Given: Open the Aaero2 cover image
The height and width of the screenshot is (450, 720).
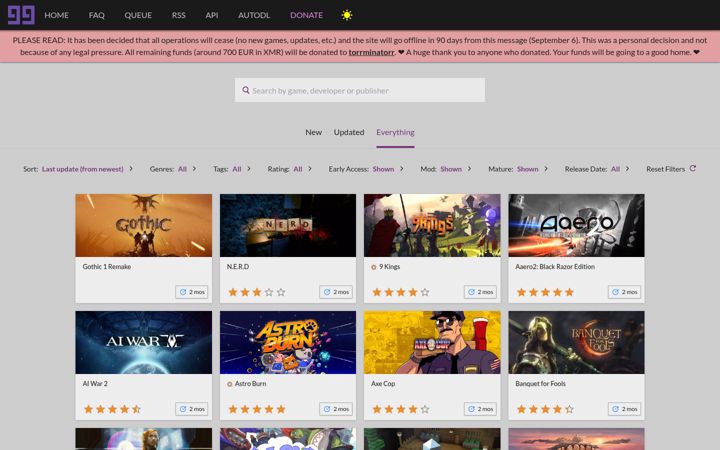Looking at the screenshot, I should tap(576, 225).
